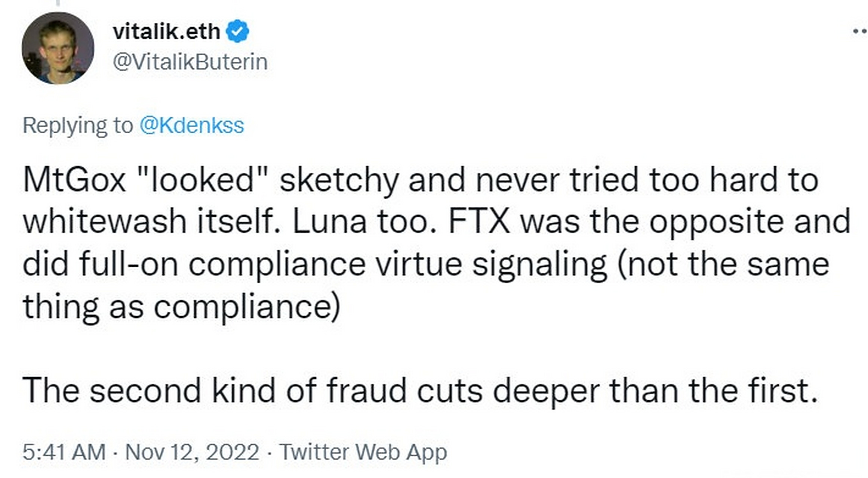Click the word MtGox in the tweet
868x478 pixels.
pos(74,180)
